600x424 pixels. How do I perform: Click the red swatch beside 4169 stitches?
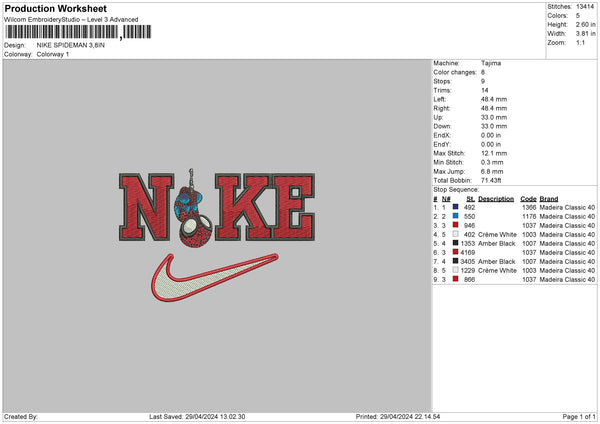pyautogui.click(x=455, y=252)
